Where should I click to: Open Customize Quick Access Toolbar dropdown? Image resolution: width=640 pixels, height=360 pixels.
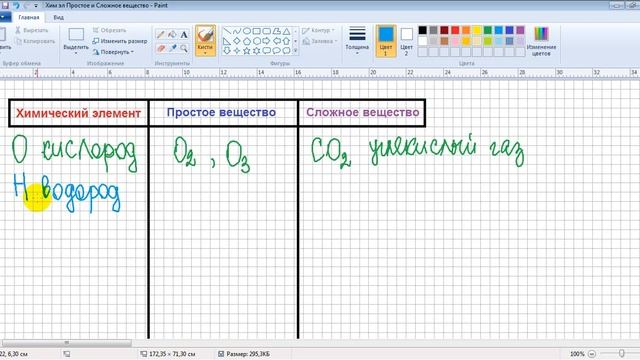36,6
